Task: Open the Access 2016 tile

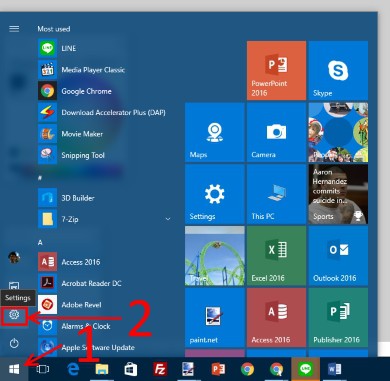Action: pyautogui.click(x=276, y=318)
